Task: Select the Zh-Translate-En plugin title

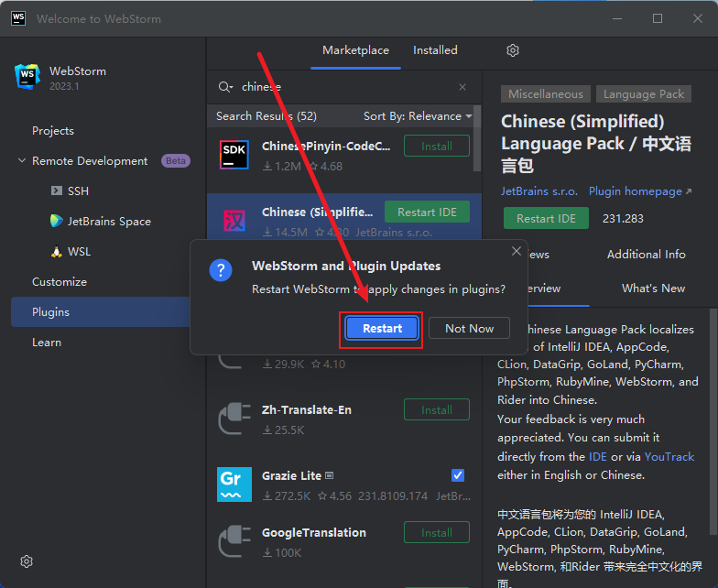Action: pyautogui.click(x=306, y=410)
